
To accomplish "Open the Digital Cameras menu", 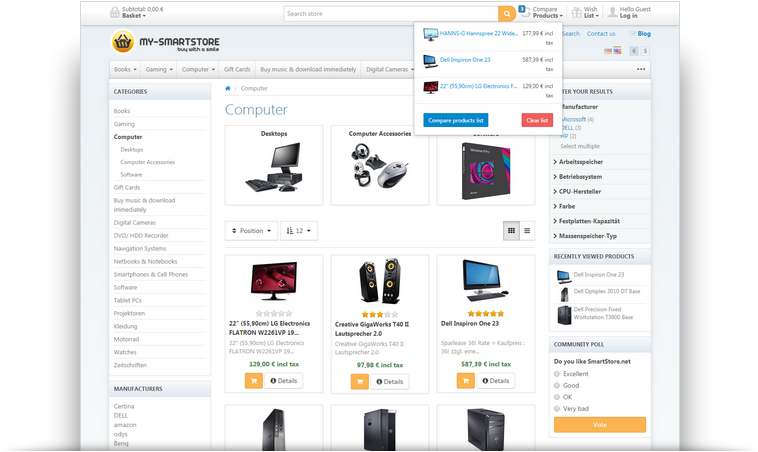I will (388, 69).
